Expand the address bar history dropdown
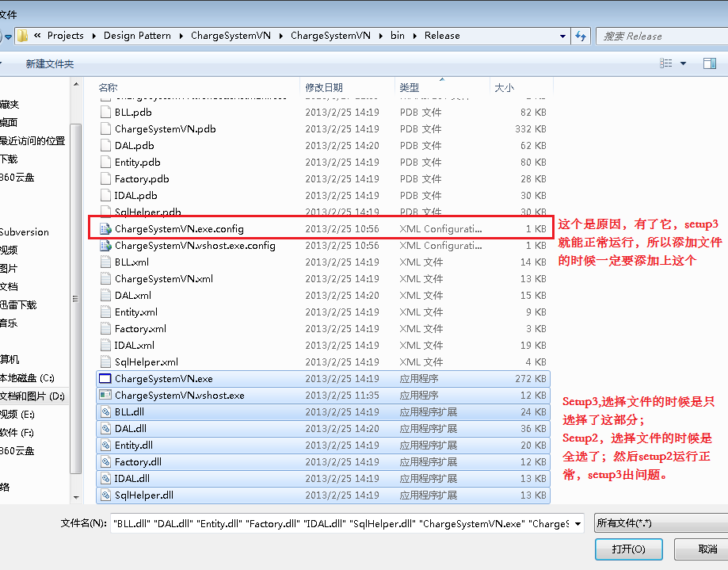 [562, 36]
